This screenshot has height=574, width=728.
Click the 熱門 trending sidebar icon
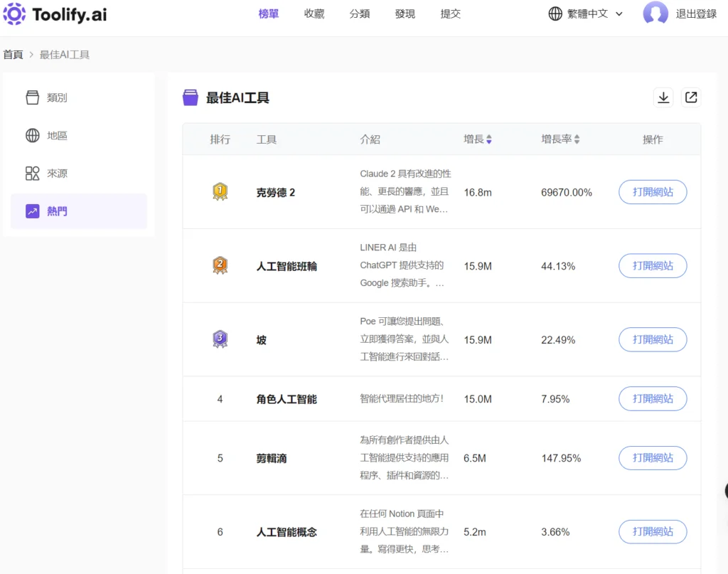pos(33,211)
